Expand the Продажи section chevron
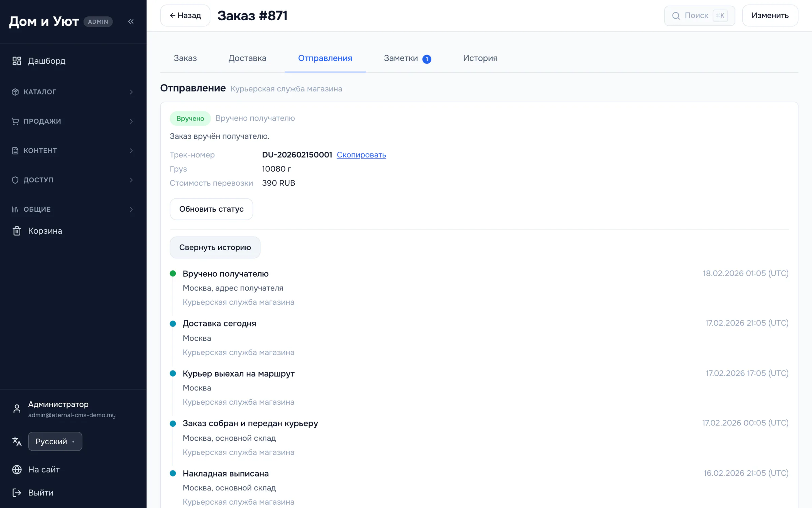This screenshot has width=812, height=508. (131, 121)
